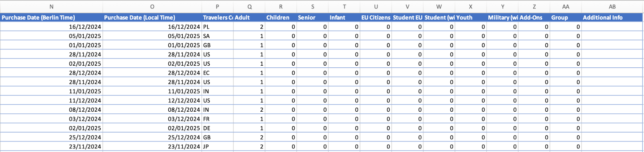This screenshot has width=644, height=152.
Task: Click the Infant header cell
Action: [x=344, y=17]
